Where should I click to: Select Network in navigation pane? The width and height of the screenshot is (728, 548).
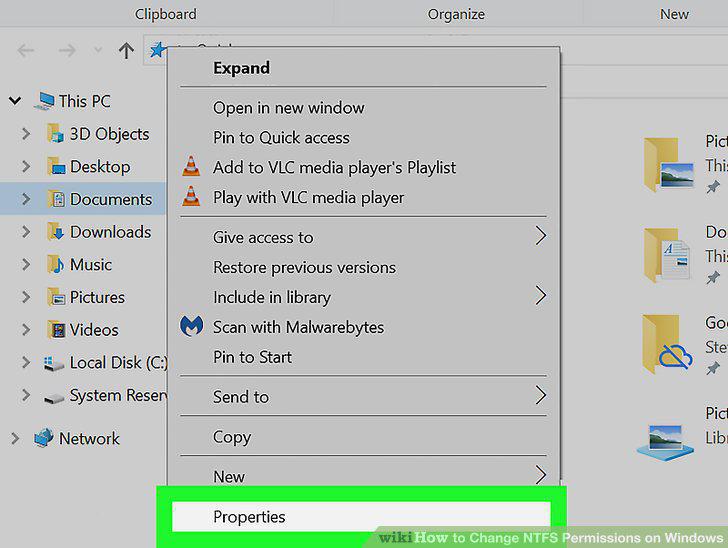[x=89, y=438]
